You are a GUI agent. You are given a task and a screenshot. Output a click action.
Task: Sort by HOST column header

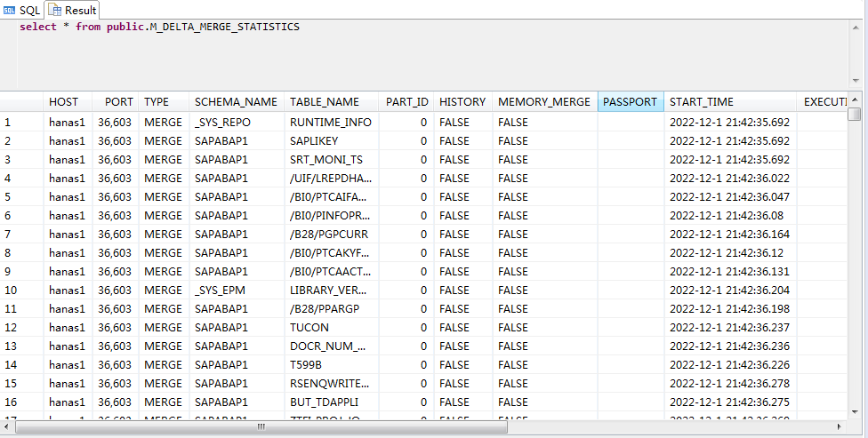click(68, 102)
